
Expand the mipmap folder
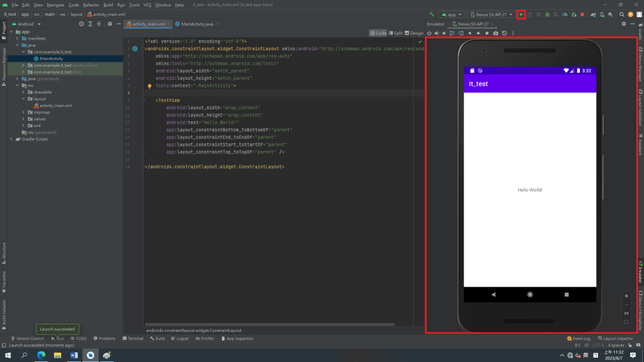tap(23, 112)
